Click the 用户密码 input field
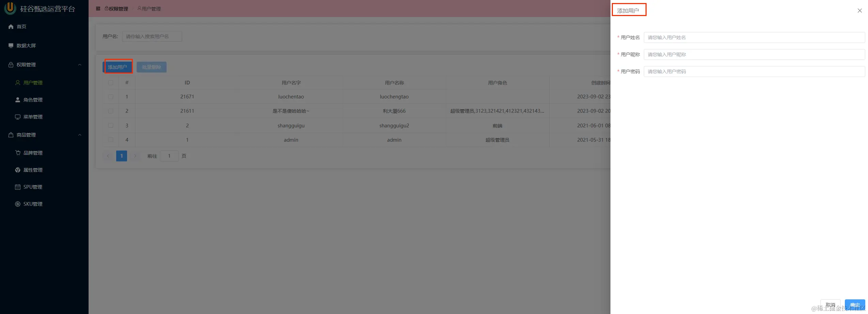Viewport: 868px width, 314px height. [754, 72]
